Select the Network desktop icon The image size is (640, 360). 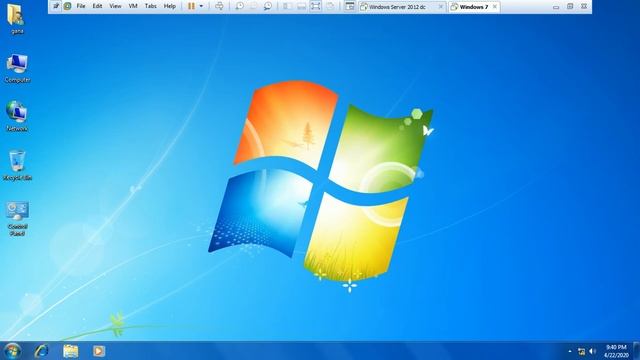[x=17, y=116]
